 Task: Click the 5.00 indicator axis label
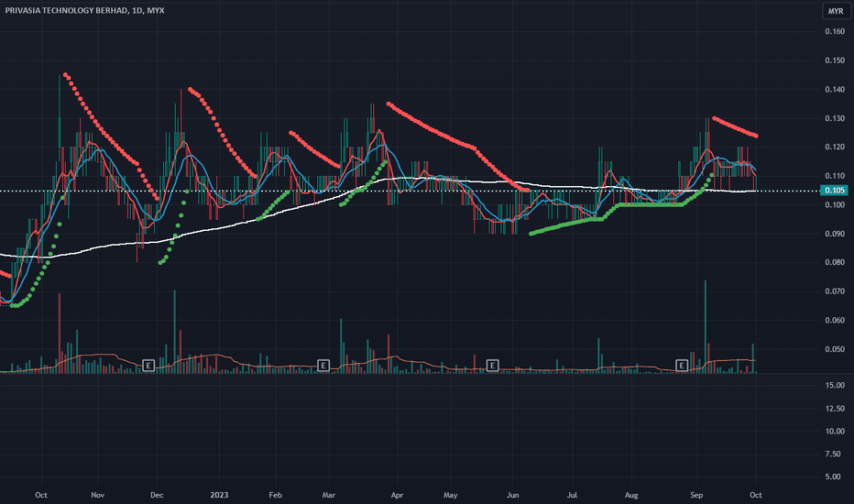tap(833, 477)
